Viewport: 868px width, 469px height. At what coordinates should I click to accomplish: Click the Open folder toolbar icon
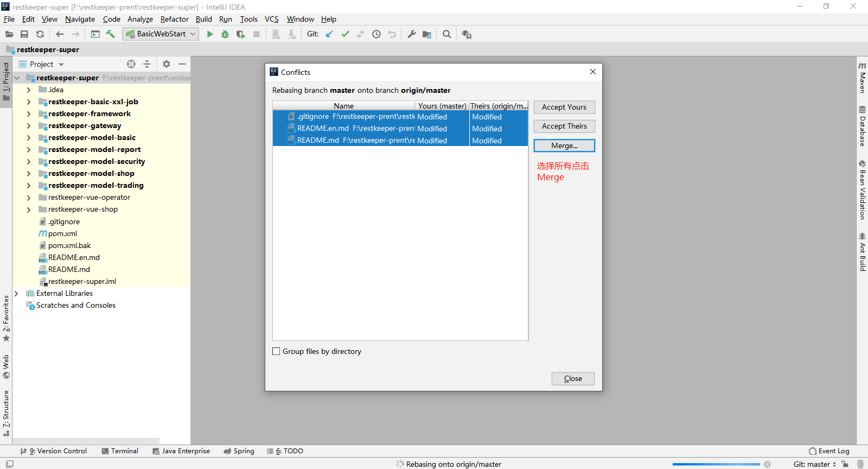[x=9, y=34]
